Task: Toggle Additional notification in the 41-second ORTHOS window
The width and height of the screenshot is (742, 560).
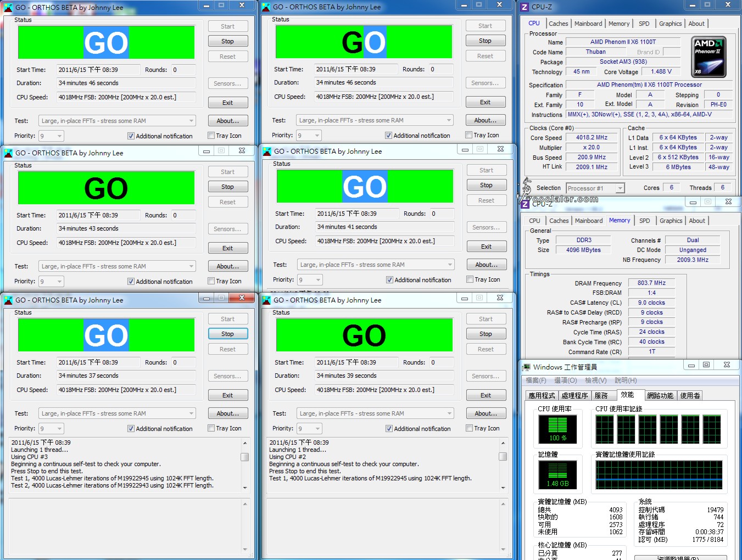Action: (x=389, y=279)
